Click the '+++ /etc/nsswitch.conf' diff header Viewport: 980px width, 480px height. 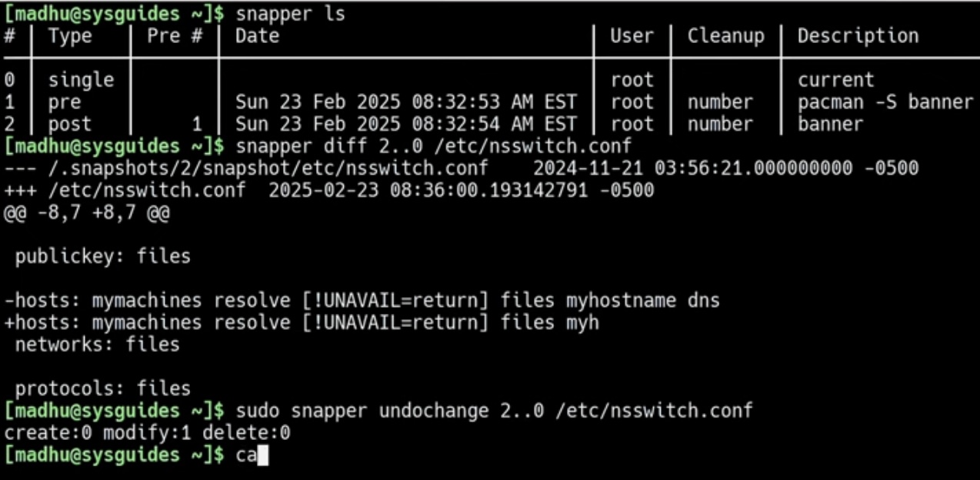pyautogui.click(x=125, y=190)
